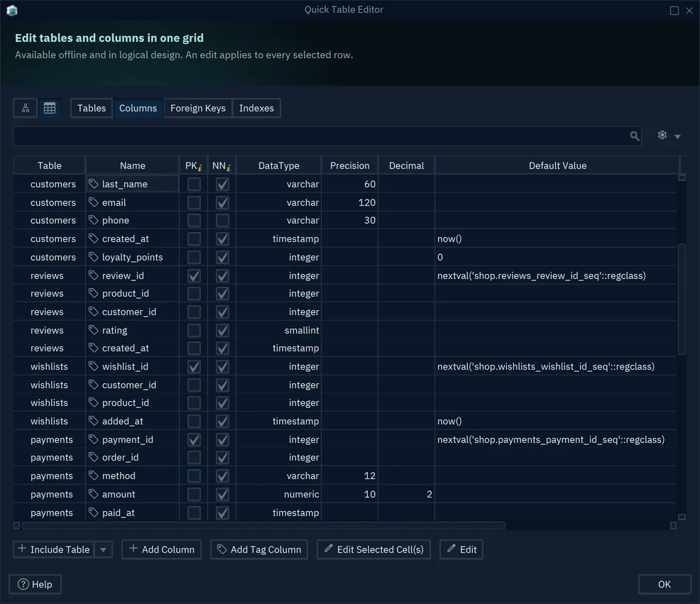Click the tag icon beside loyalty_points
The height and width of the screenshot is (604, 700).
coord(93,257)
